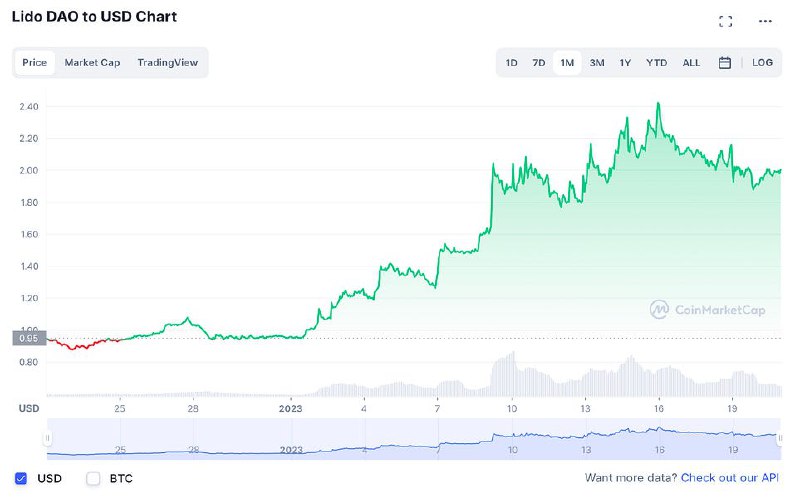
Task: Click the CoinMarketCap watermark logo
Action: click(x=708, y=310)
